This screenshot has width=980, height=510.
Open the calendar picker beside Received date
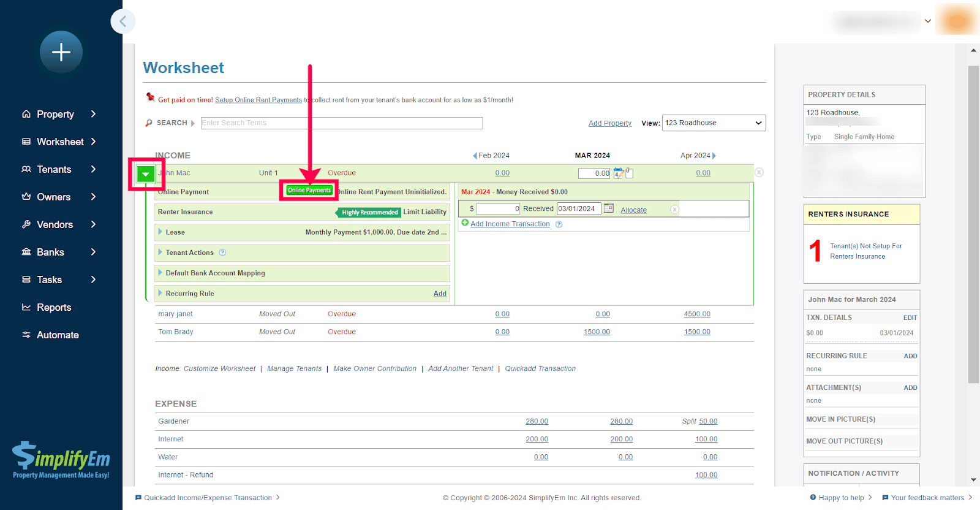[x=608, y=208]
